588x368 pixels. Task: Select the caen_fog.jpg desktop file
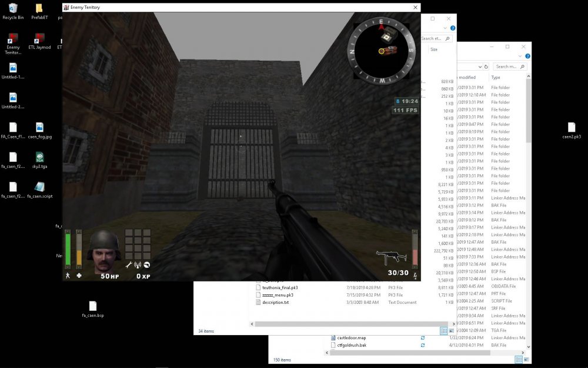click(x=39, y=130)
